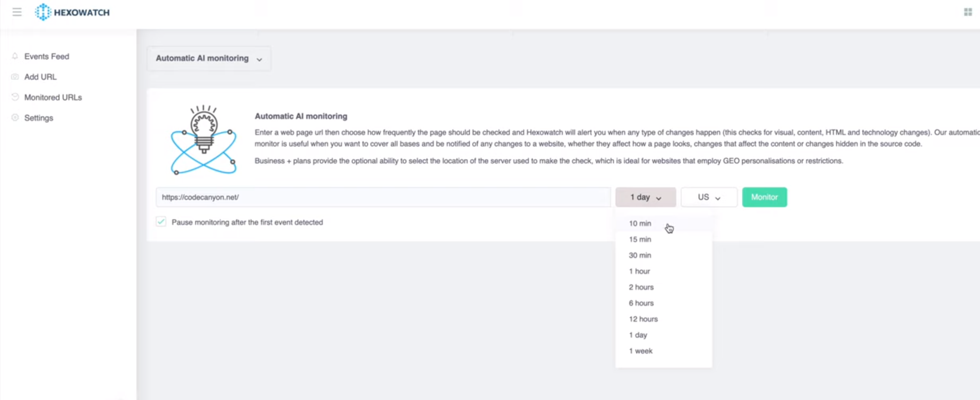Screen dimensions: 980x400
Task: Open Monitored URLs page link
Action: pos(53,97)
